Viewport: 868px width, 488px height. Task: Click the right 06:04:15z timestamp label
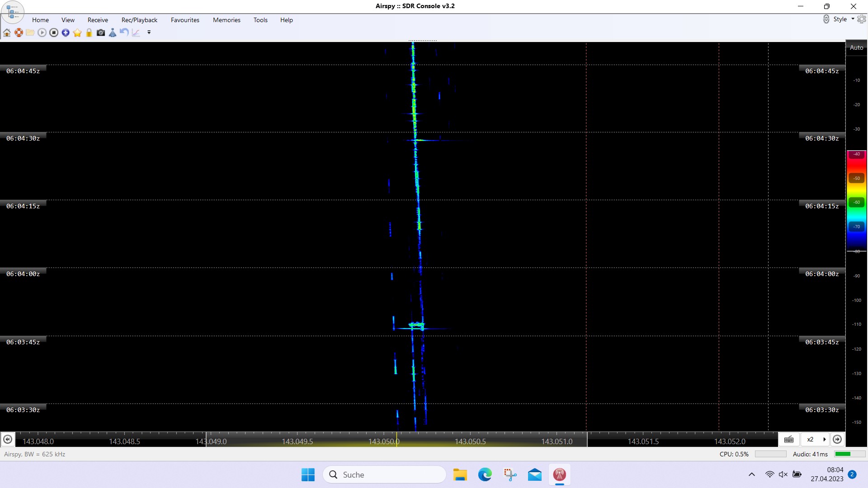point(822,206)
